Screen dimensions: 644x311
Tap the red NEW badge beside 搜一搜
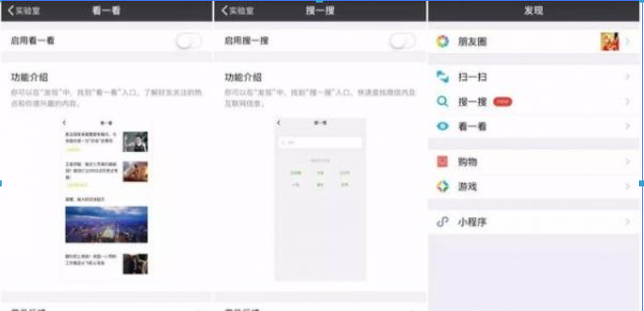502,101
